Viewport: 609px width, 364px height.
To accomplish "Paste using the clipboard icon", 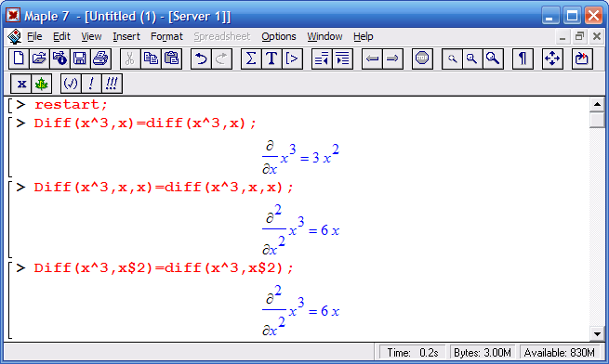I will point(171,59).
